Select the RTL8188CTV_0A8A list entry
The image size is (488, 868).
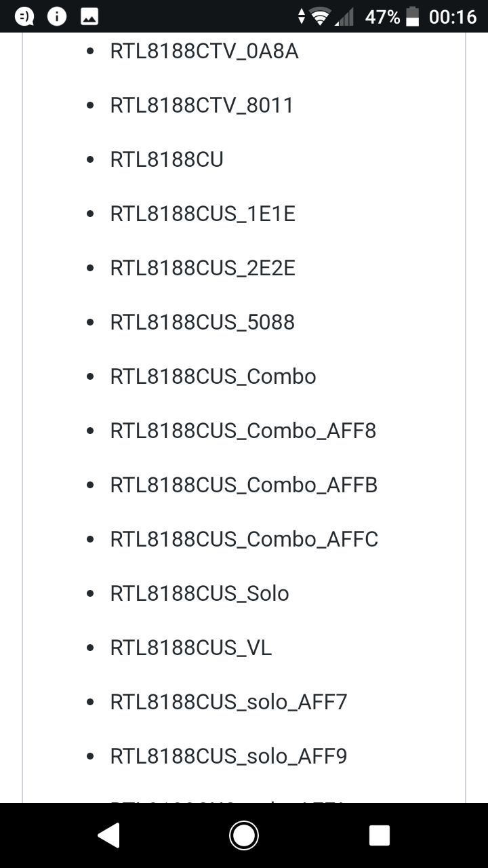click(x=204, y=52)
